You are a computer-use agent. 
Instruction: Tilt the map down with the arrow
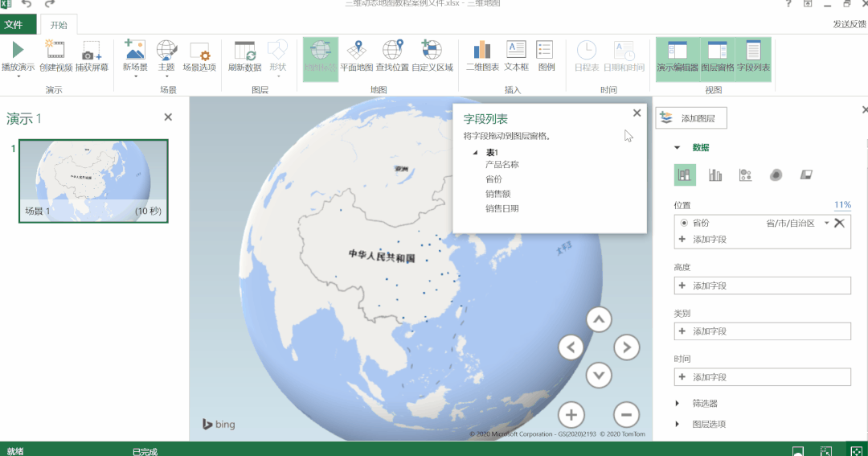coord(599,376)
